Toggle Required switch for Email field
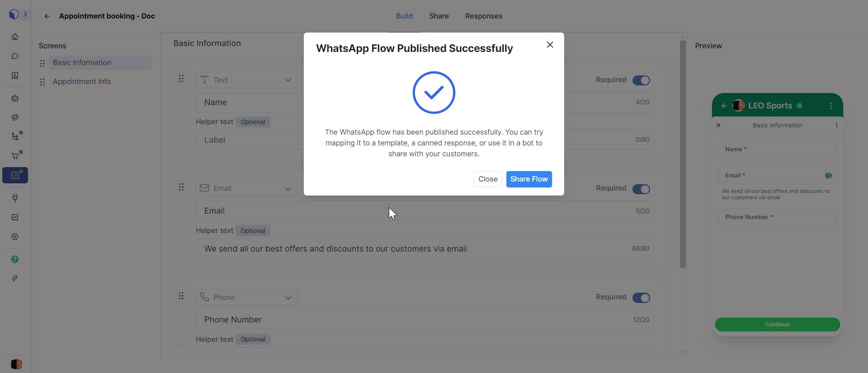Screen dimensions: 868x373 coord(641,189)
